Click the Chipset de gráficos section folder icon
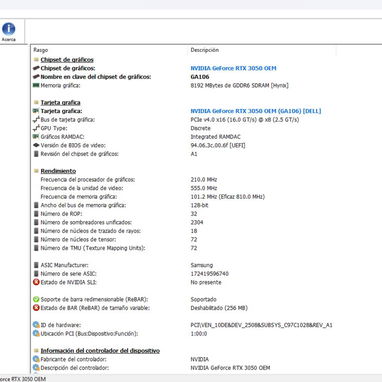The width and height of the screenshot is (382, 382). click(36, 60)
